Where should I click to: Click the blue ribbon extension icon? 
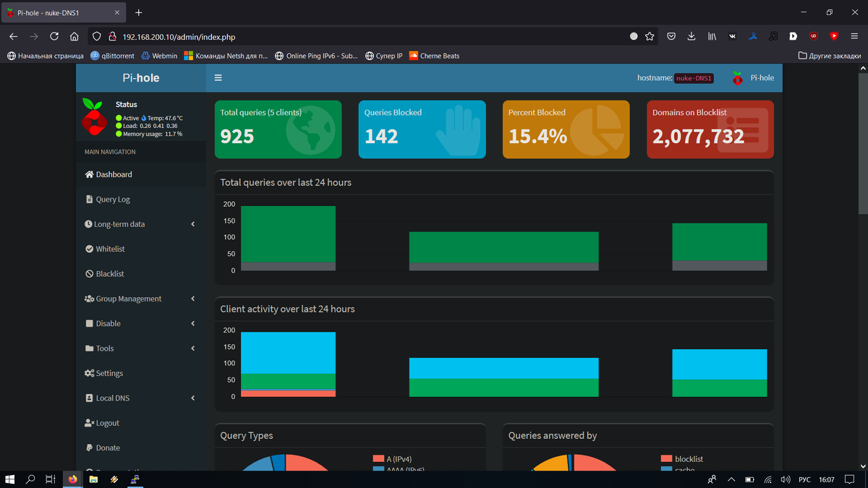click(x=753, y=36)
